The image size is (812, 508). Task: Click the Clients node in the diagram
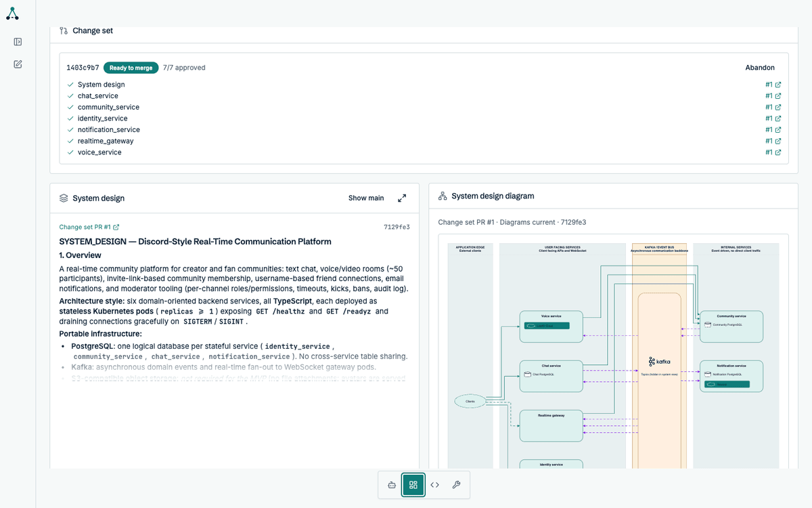(470, 401)
